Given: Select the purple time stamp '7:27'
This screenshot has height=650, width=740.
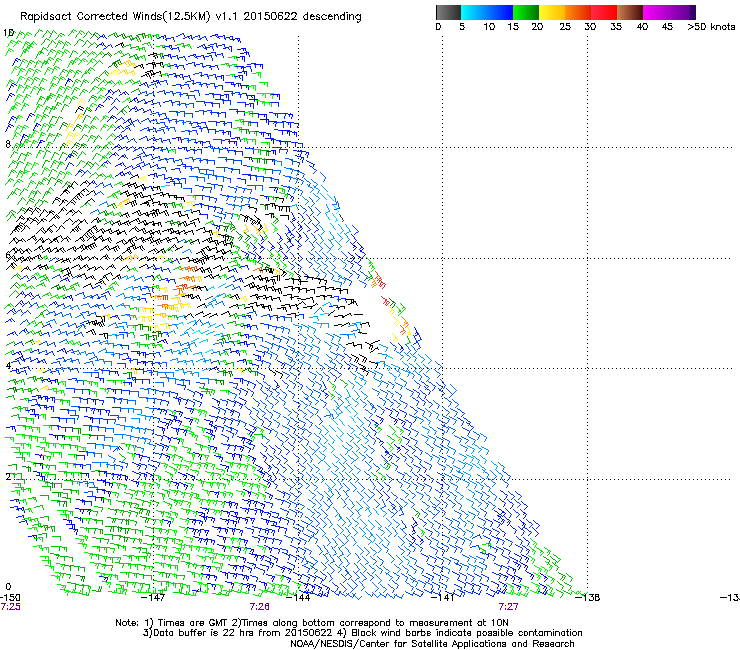Looking at the screenshot, I should 508,607.
